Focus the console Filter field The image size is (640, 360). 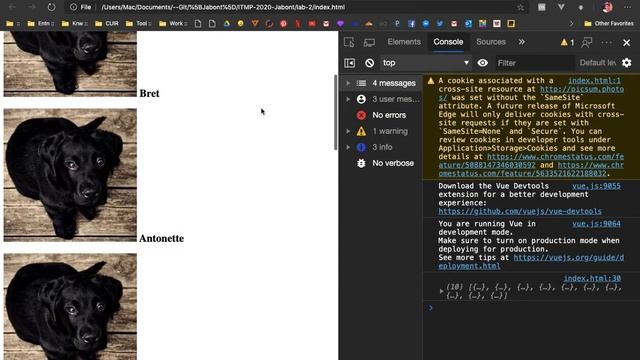[x=534, y=63]
